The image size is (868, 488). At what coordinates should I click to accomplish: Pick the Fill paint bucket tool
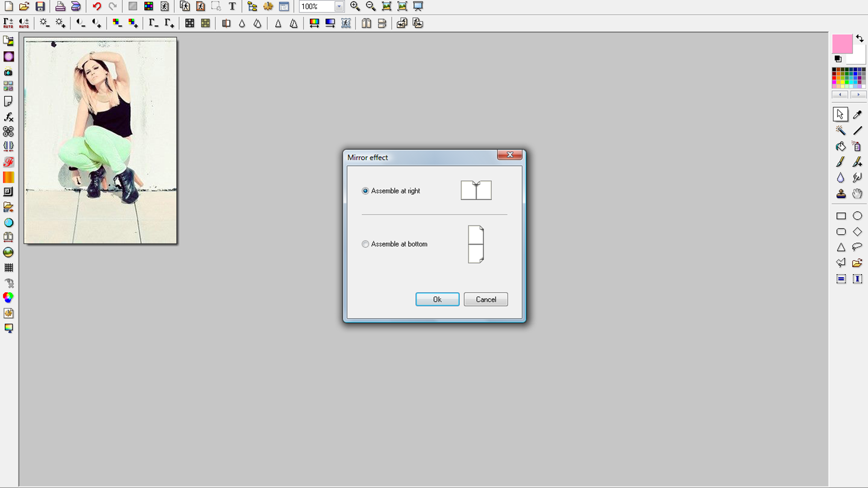840,146
